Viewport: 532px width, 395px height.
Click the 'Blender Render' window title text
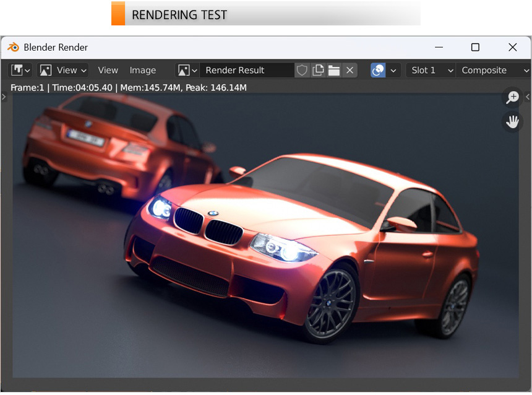tap(56, 47)
